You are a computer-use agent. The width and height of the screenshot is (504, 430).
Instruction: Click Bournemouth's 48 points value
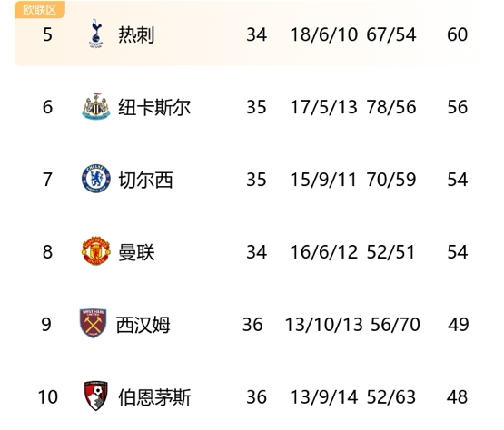[457, 397]
